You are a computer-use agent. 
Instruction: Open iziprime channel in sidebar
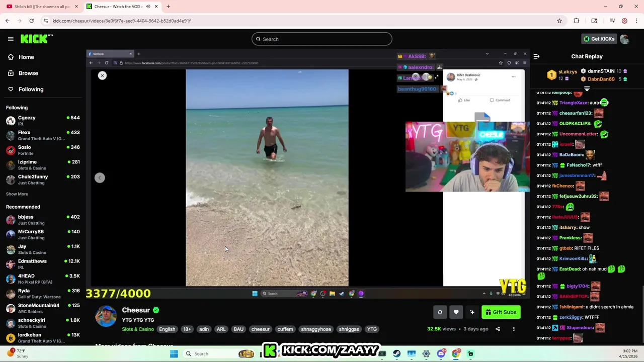[43, 165]
